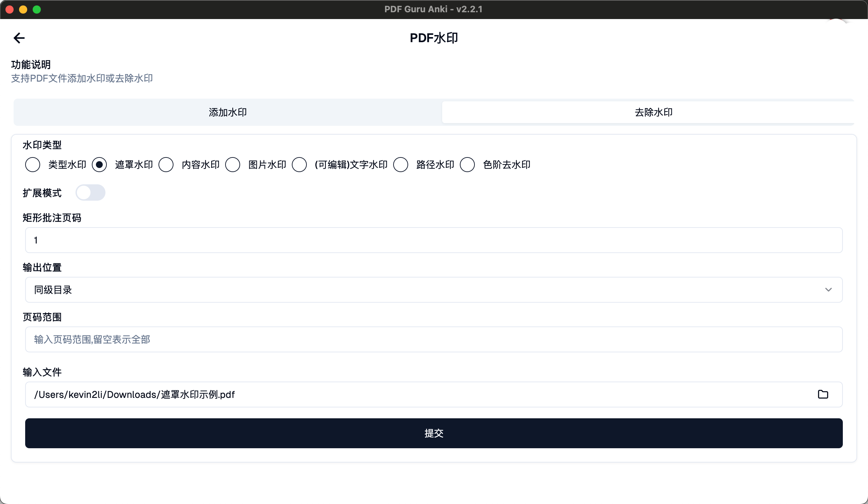Click the 矩形批注页码 input field
Screen dimensions: 868x504
[x=433, y=240]
